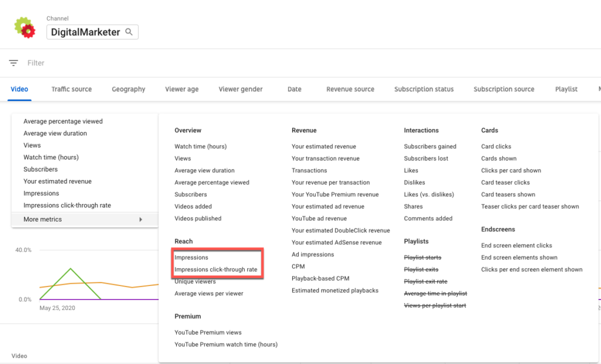Click the DigitalMarketer channel gear logo
Screen dimensions: 601x364
point(25,28)
